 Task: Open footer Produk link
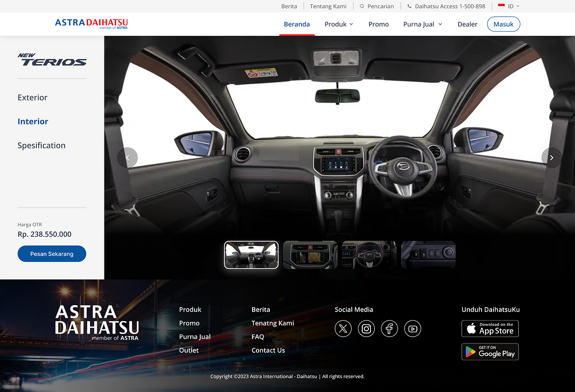click(x=190, y=310)
